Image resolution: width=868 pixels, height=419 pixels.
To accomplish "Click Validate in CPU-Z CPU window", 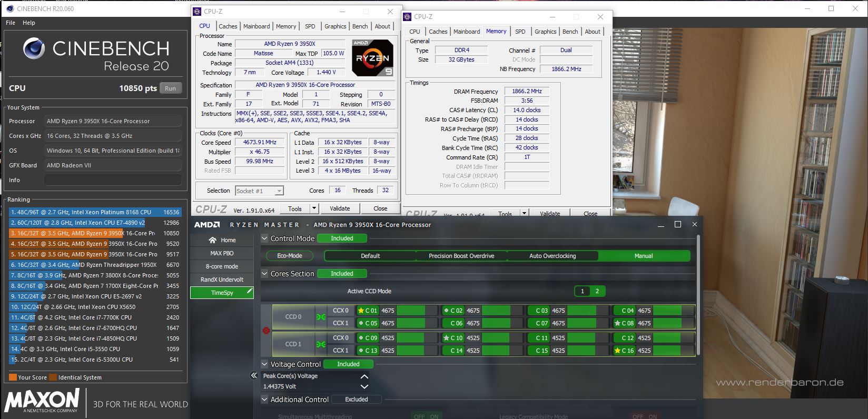I will click(x=340, y=208).
